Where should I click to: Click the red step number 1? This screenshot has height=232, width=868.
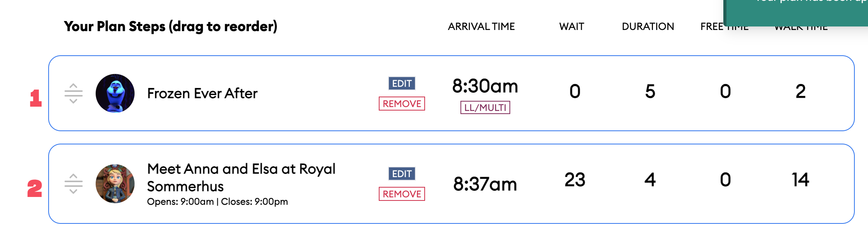(x=36, y=98)
